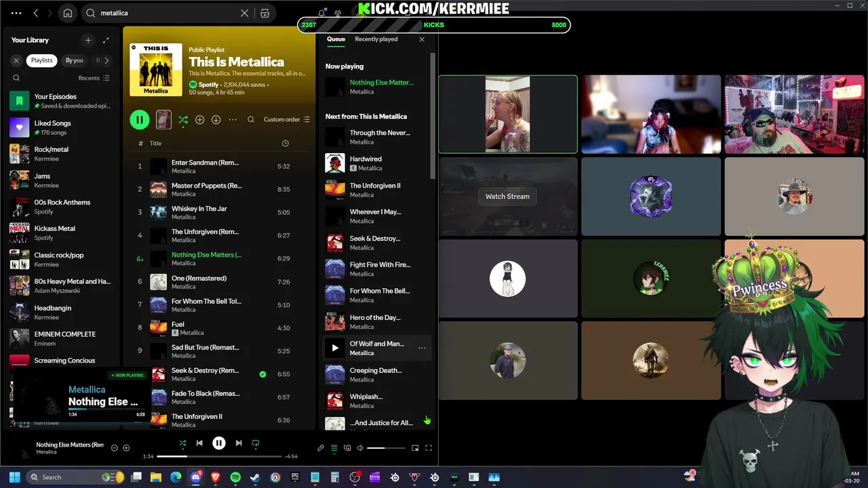The width and height of the screenshot is (868, 488).
Task: Show more library filter chips with chevron
Action: [x=106, y=60]
